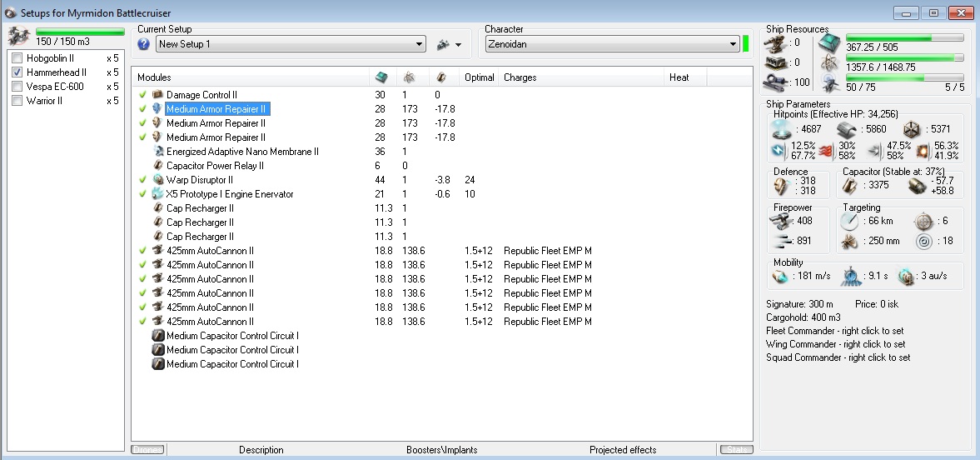The width and height of the screenshot is (980, 460).
Task: Click the powergrid column header icon
Action: (x=409, y=77)
